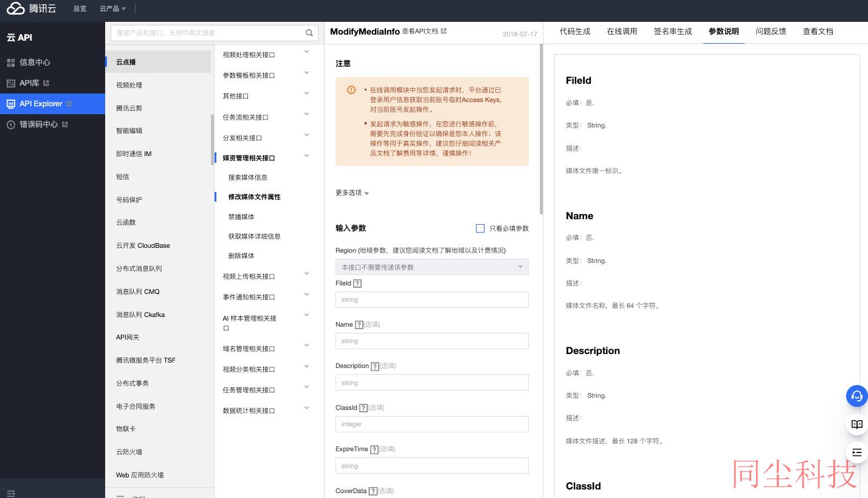Image resolution: width=868 pixels, height=498 pixels.
Task: Click the search magnifier icon
Action: point(309,33)
